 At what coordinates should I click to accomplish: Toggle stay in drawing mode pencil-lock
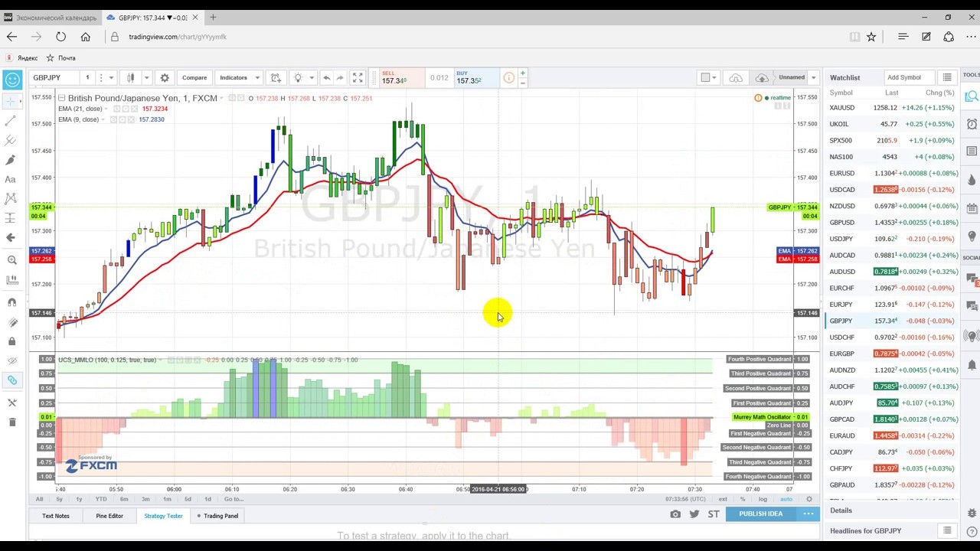pyautogui.click(x=11, y=322)
